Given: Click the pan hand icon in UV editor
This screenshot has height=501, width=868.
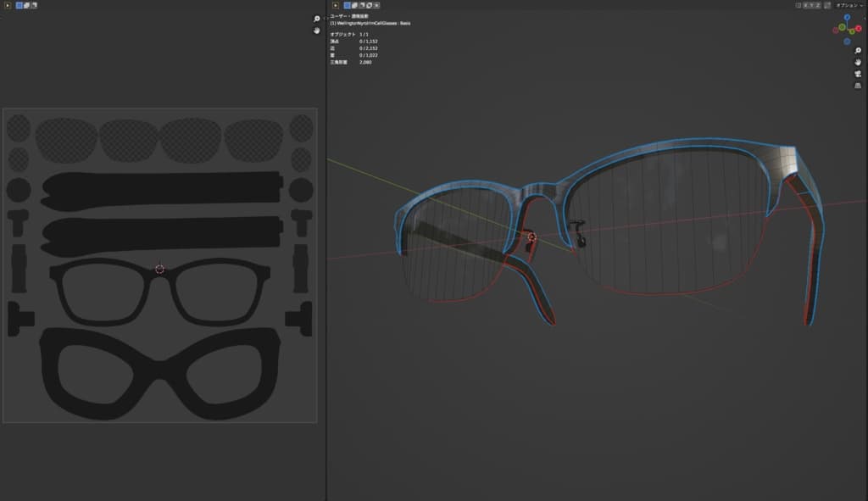Looking at the screenshot, I should (317, 31).
